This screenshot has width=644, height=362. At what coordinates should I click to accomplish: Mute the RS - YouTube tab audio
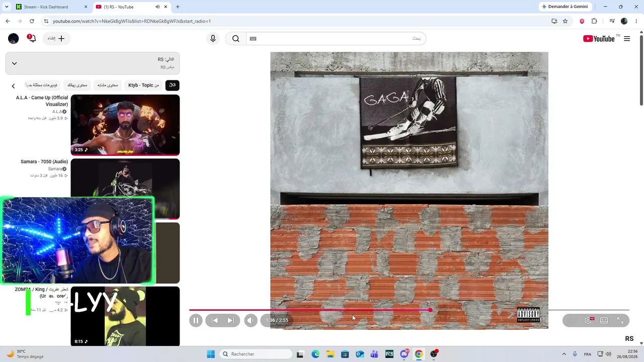157,7
